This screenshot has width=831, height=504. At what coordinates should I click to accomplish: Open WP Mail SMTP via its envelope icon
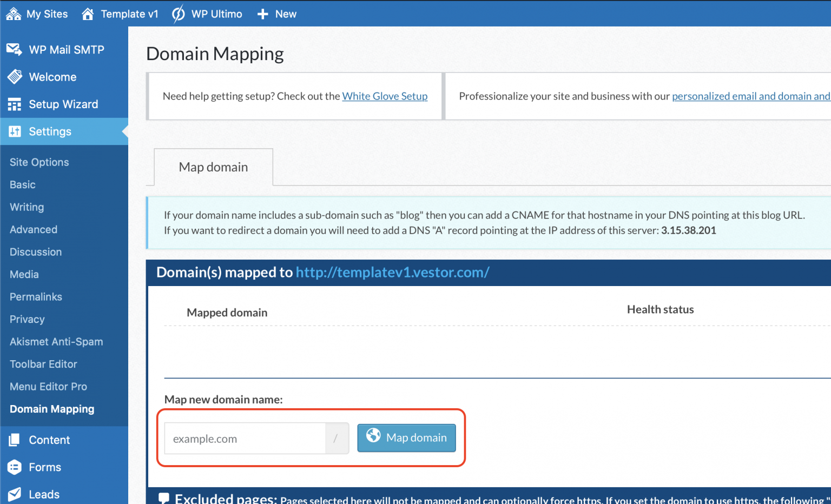pyautogui.click(x=13, y=49)
